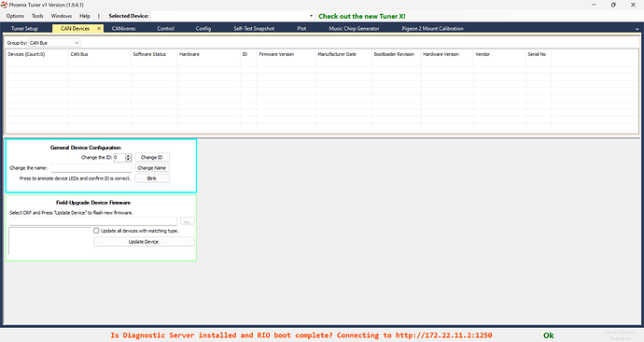Screen dimensions: 644x342
Task: Click the firmware update log box
Action: pyautogui.click(x=50, y=241)
